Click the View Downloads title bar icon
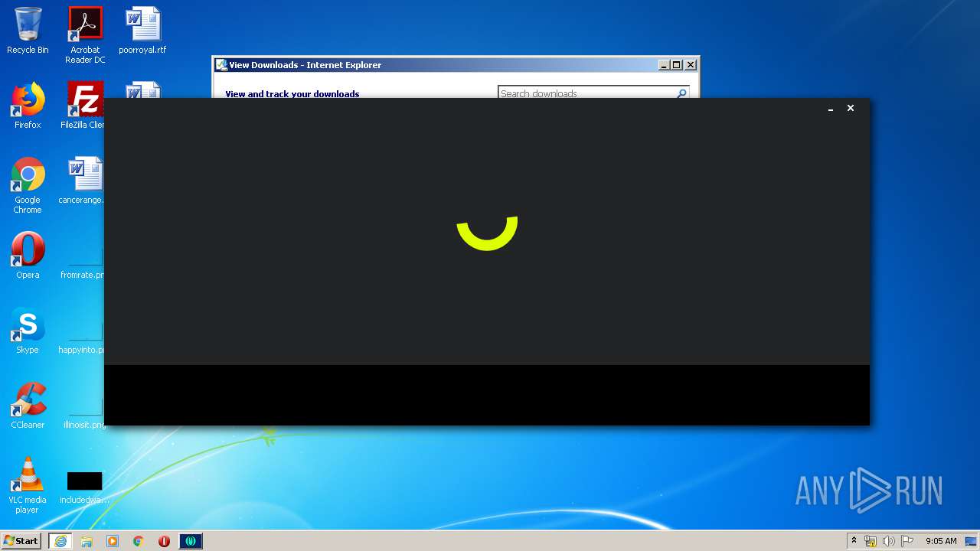Image resolution: width=980 pixels, height=551 pixels. pos(221,65)
